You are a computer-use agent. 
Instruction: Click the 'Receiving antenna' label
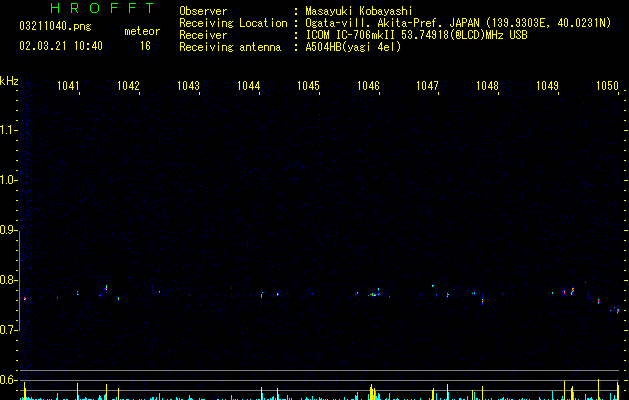tap(230, 47)
